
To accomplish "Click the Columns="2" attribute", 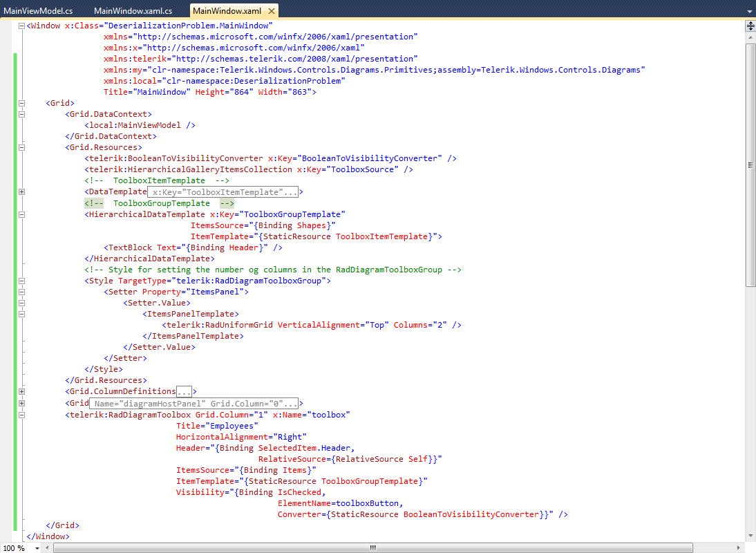I will coord(420,326).
